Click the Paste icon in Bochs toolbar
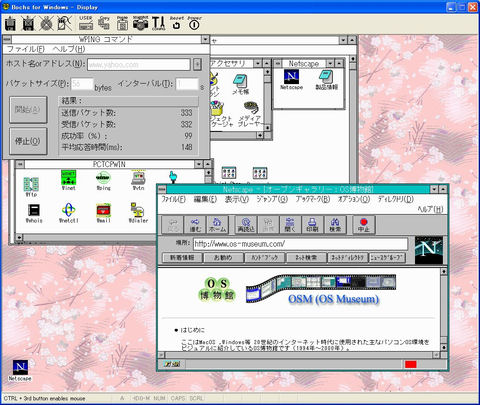 coord(122,23)
